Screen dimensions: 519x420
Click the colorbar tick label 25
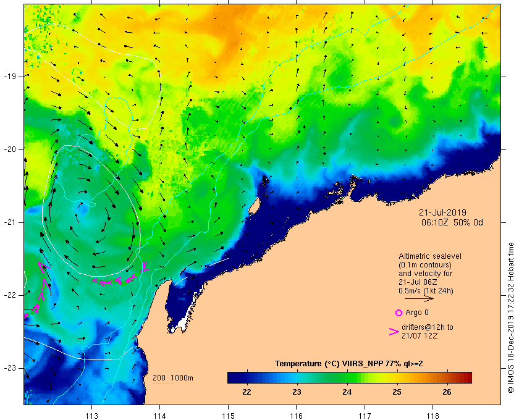397,392
